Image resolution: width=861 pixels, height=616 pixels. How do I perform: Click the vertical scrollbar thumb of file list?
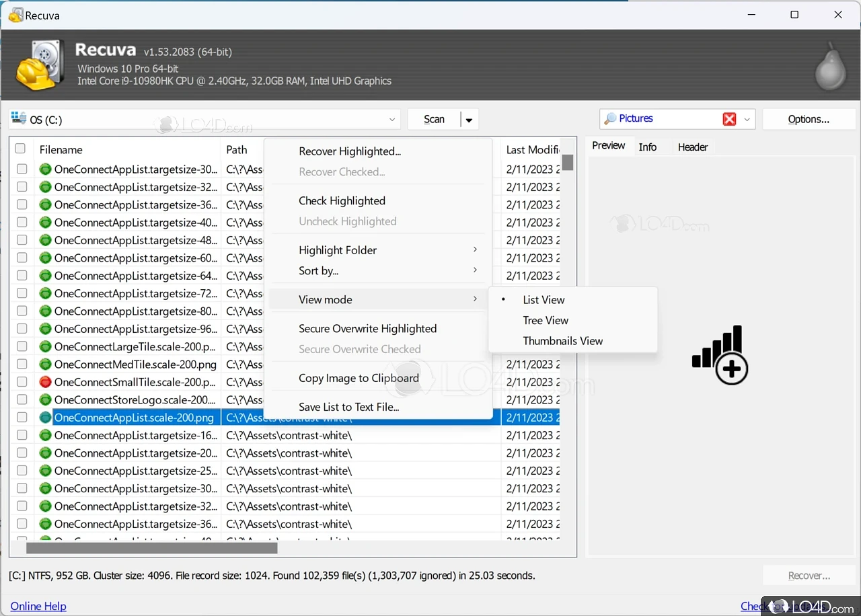click(x=568, y=162)
